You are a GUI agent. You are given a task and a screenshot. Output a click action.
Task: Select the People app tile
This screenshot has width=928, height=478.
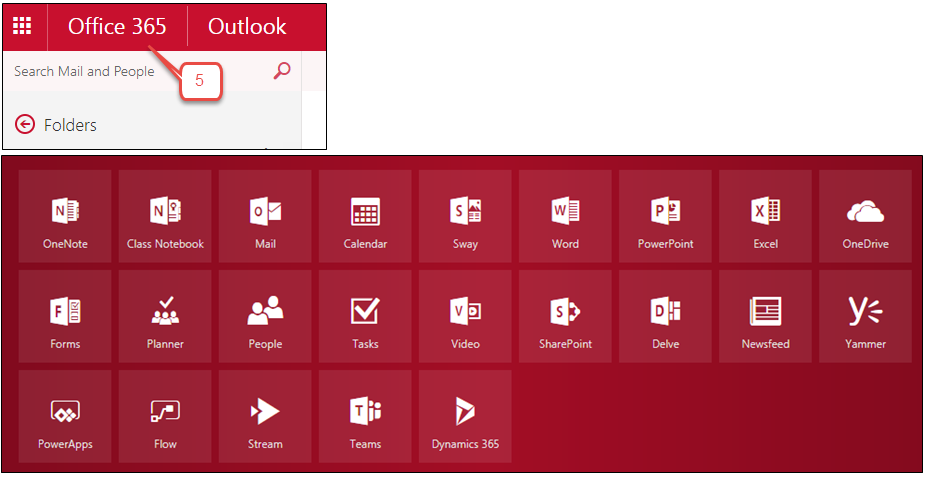tap(265, 316)
